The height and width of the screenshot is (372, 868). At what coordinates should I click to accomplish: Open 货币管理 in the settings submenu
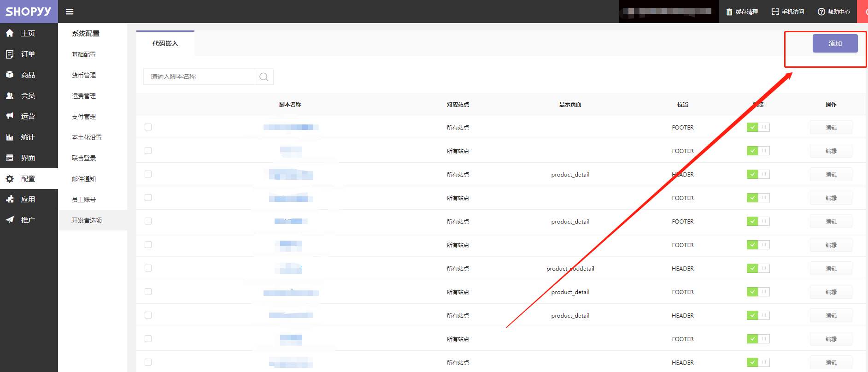pyautogui.click(x=84, y=75)
